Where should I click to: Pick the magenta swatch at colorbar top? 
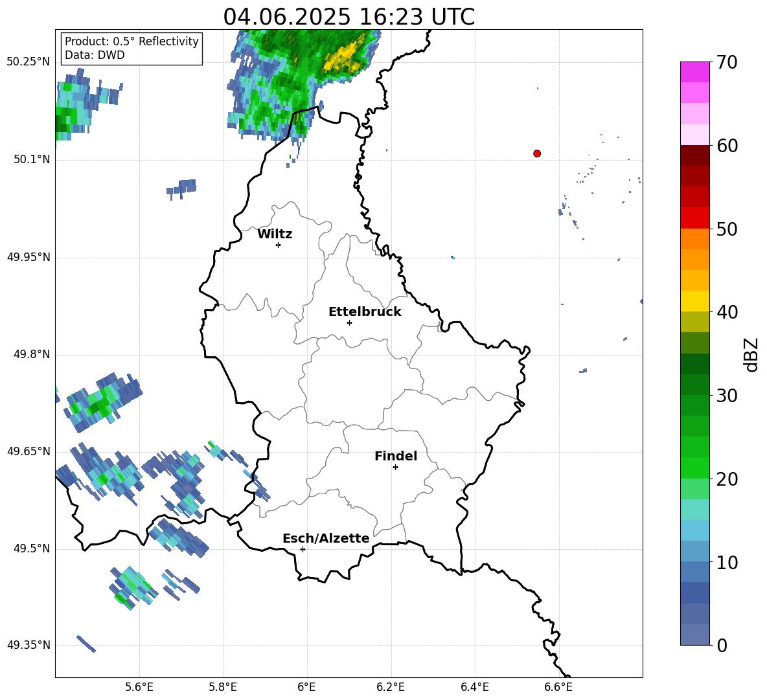tap(694, 72)
